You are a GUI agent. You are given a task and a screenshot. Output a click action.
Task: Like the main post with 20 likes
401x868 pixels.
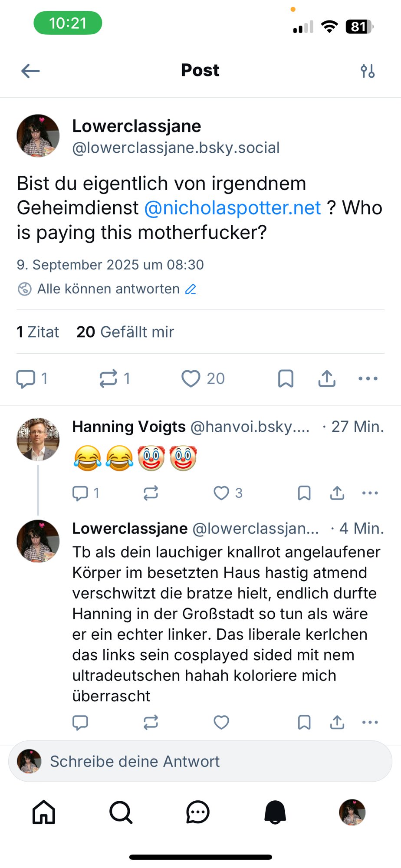click(x=191, y=378)
